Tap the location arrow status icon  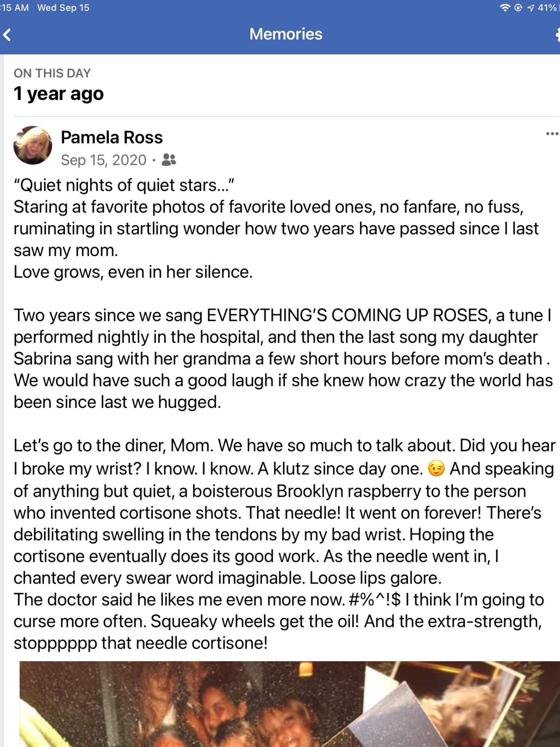pyautogui.click(x=531, y=8)
